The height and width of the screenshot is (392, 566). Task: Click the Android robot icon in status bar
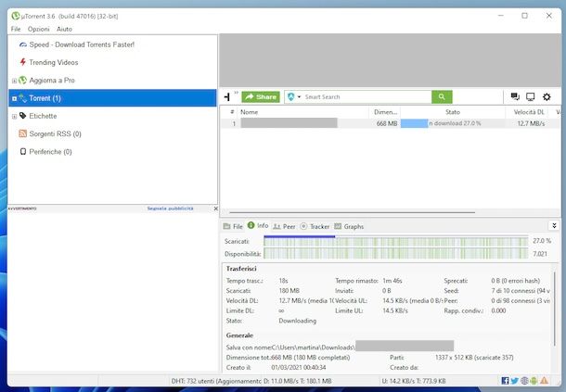click(534, 381)
